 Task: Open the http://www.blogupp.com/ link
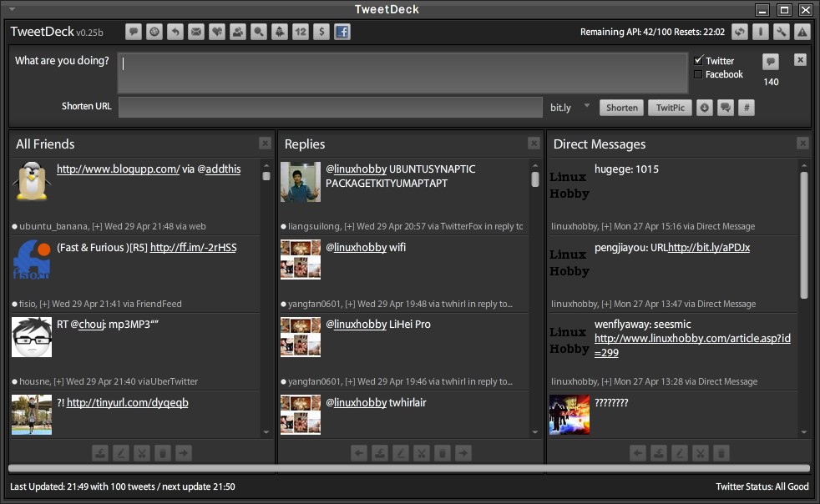click(119, 169)
